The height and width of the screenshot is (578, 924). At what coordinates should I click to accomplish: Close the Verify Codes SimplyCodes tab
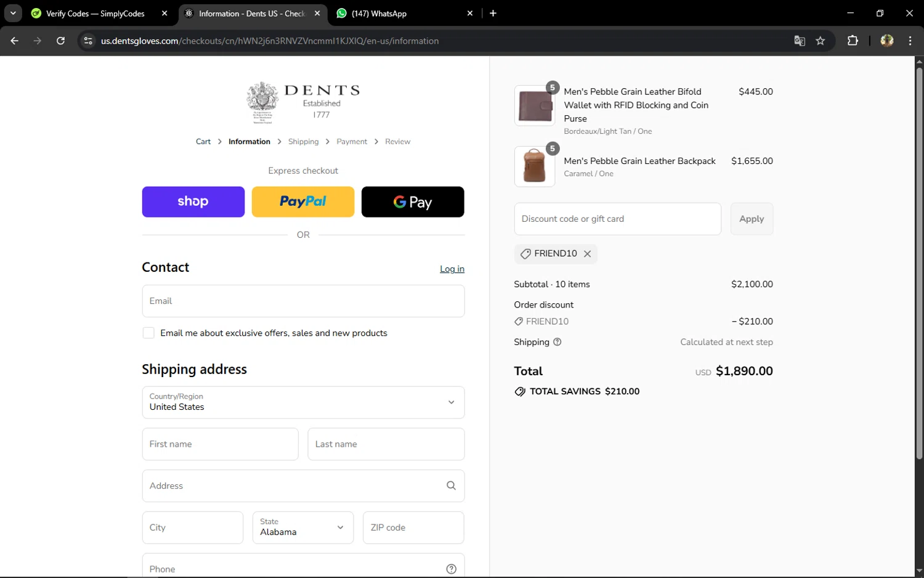click(164, 13)
